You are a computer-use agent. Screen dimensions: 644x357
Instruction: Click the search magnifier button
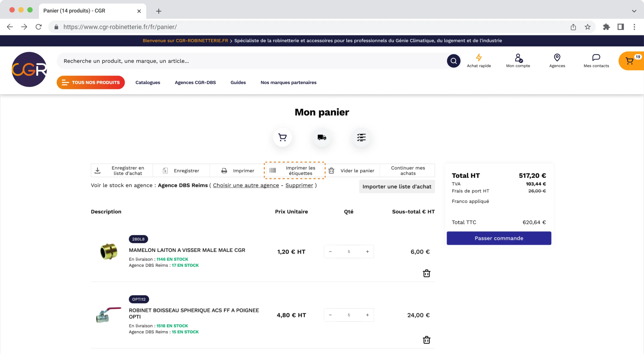click(x=453, y=61)
